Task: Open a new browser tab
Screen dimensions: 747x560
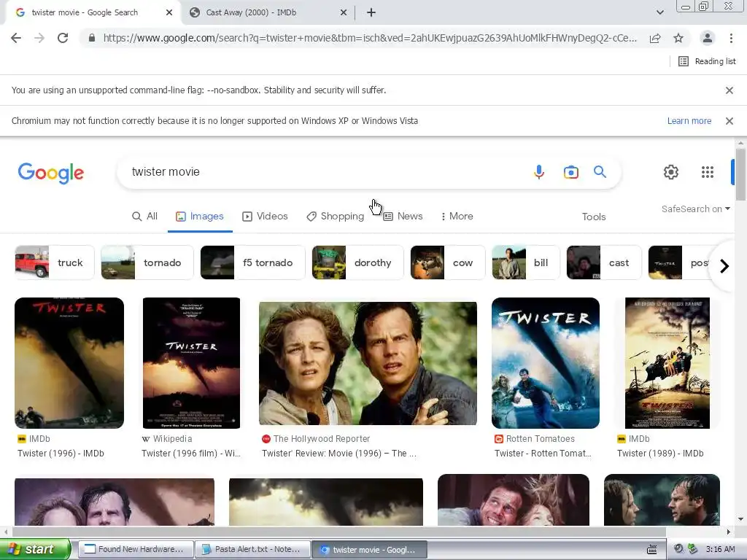Action: click(x=371, y=12)
